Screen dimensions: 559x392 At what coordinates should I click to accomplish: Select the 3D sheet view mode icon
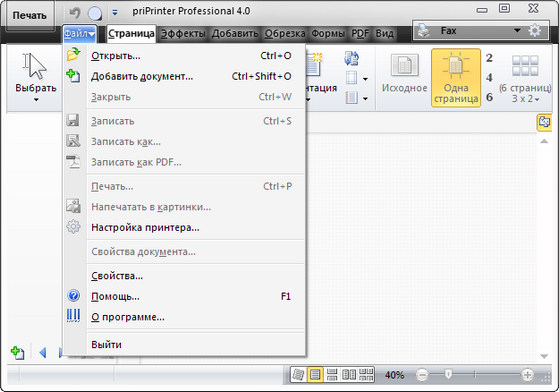coord(298,375)
